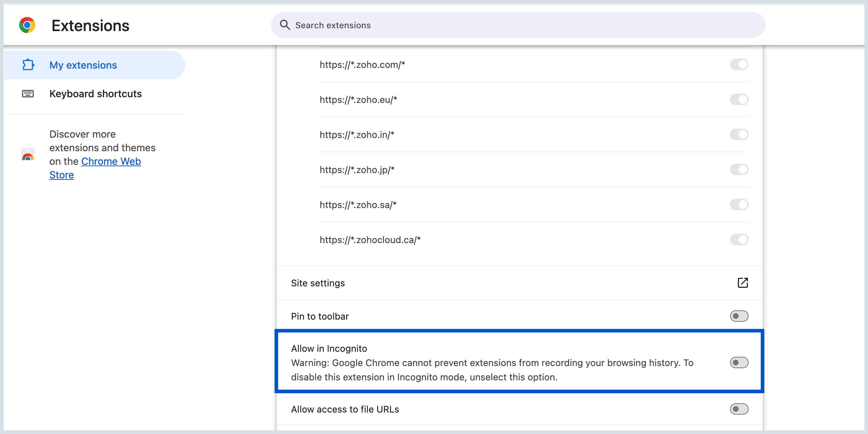Click the search magnifier icon
This screenshot has width=868, height=434.
(285, 25)
